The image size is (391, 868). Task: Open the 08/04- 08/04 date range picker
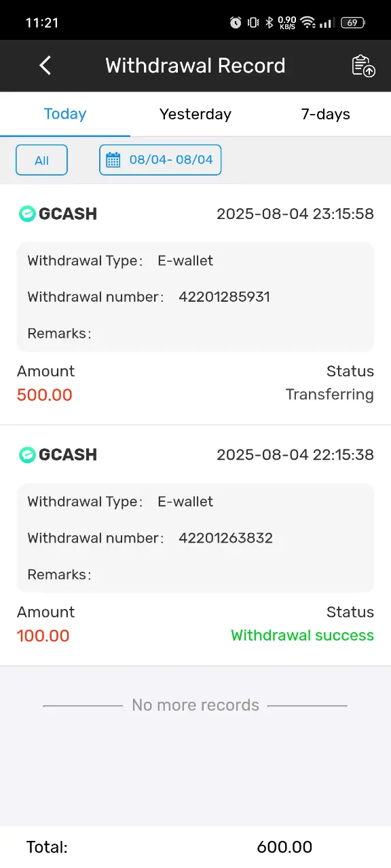(x=160, y=160)
